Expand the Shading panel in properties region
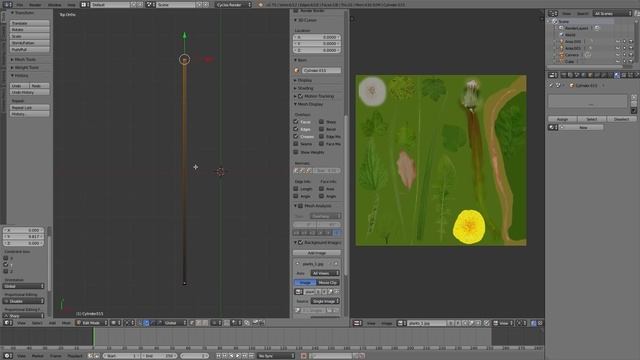 304,88
